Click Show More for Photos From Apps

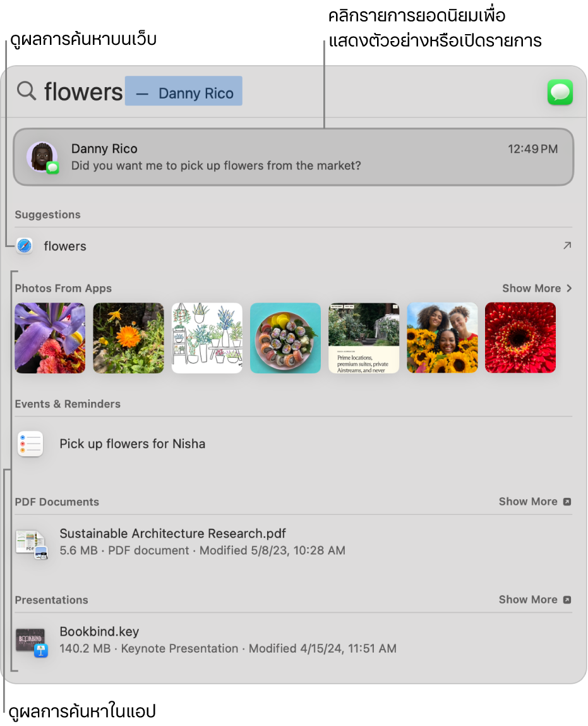point(537,288)
